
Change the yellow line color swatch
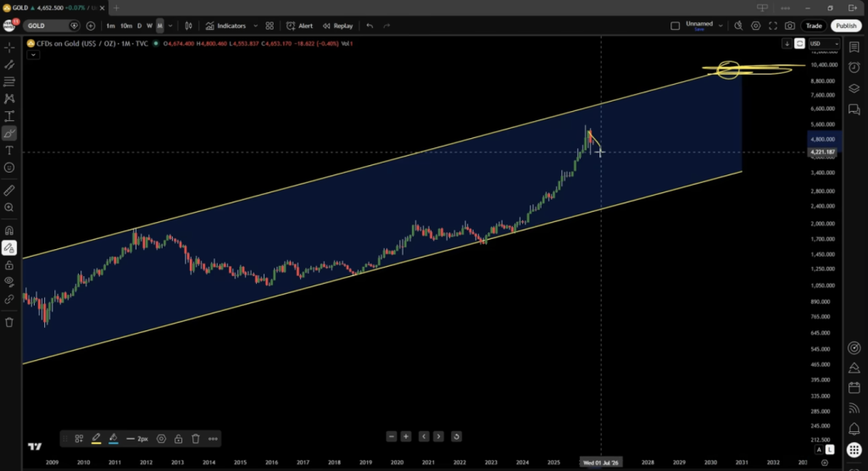(x=96, y=439)
